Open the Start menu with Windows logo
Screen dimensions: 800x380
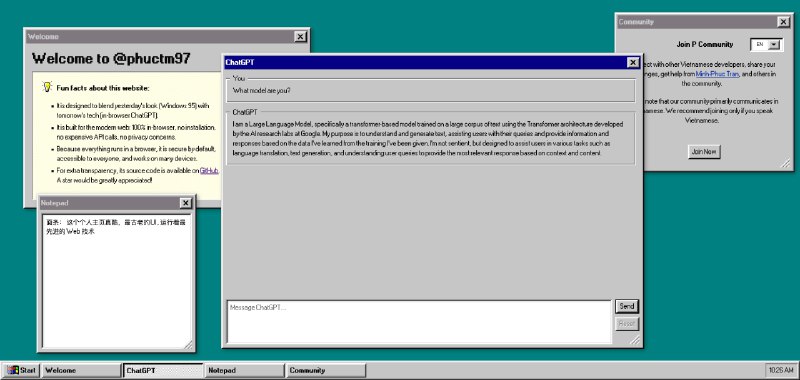pyautogui.click(x=21, y=370)
